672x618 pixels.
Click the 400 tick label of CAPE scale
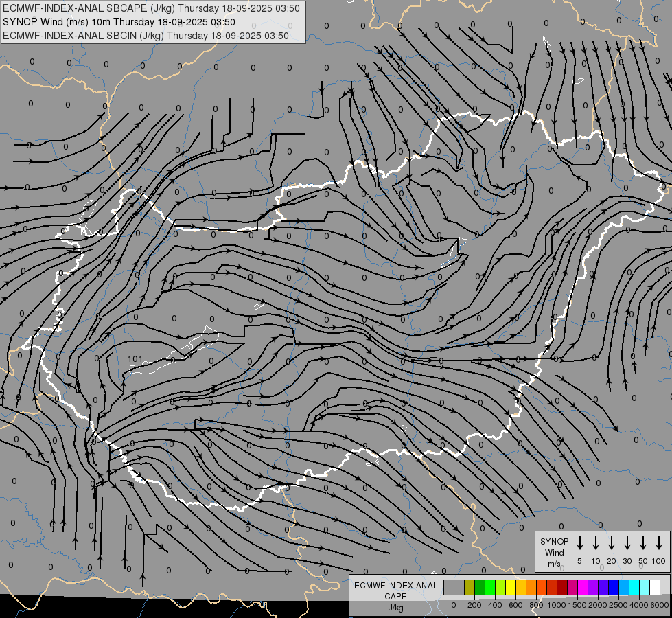[495, 605]
